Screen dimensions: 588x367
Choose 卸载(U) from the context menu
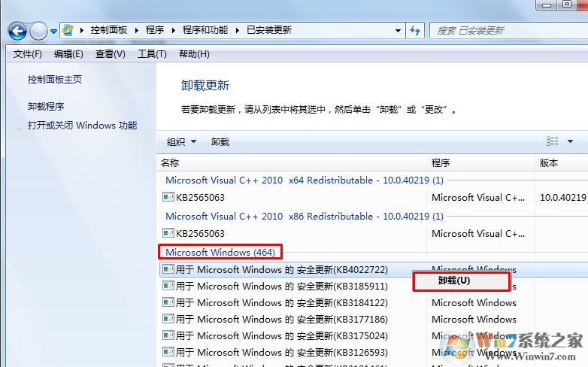[462, 281]
